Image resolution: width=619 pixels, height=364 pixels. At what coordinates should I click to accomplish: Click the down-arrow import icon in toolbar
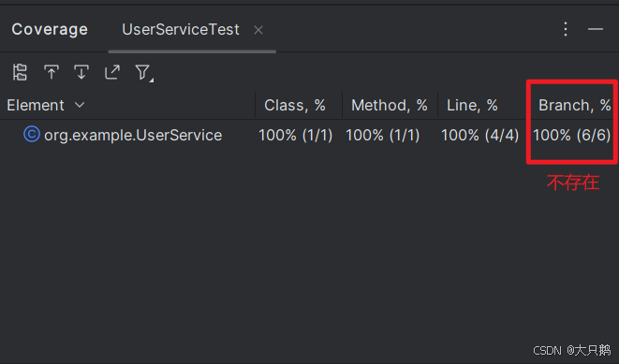81,72
